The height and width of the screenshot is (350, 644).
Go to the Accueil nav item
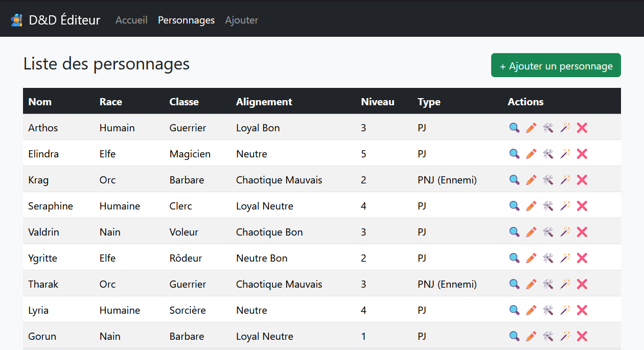coord(131,20)
